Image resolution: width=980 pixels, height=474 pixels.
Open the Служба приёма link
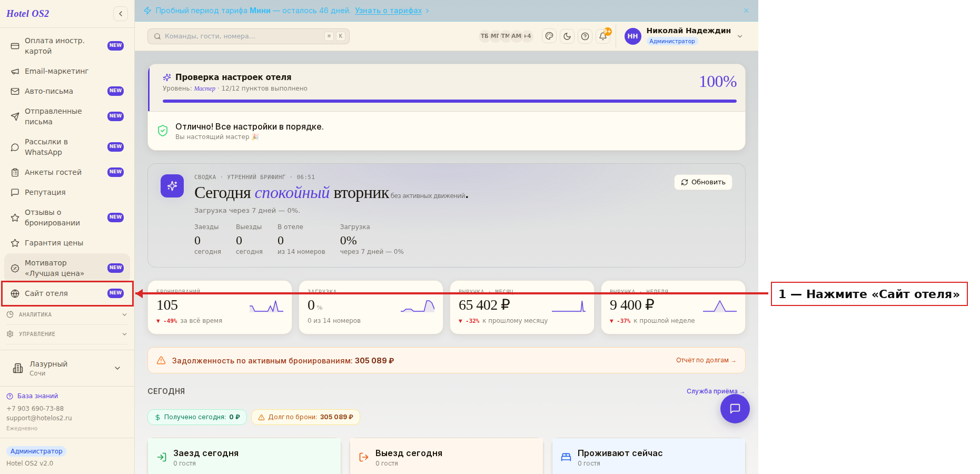click(x=716, y=391)
